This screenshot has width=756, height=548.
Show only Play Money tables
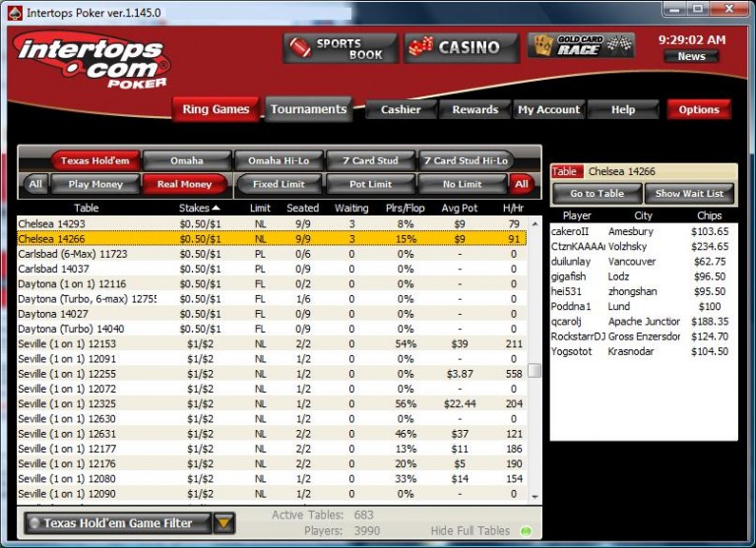click(94, 184)
